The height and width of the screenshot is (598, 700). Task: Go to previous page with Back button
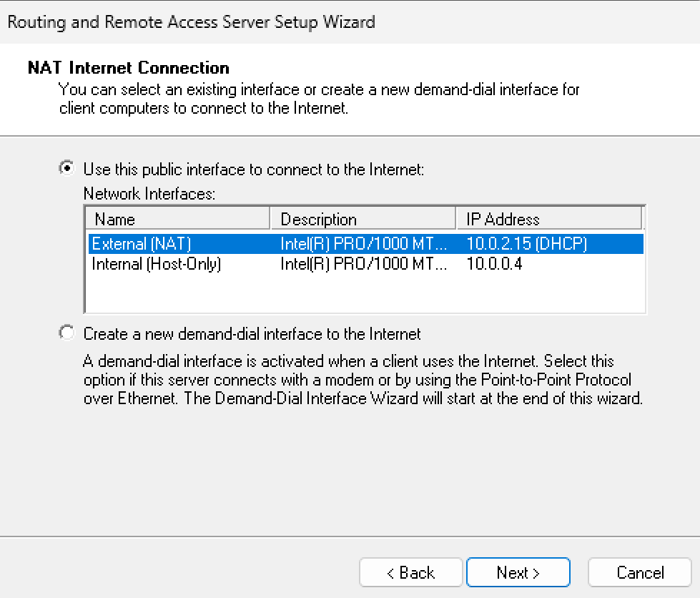coord(410,572)
